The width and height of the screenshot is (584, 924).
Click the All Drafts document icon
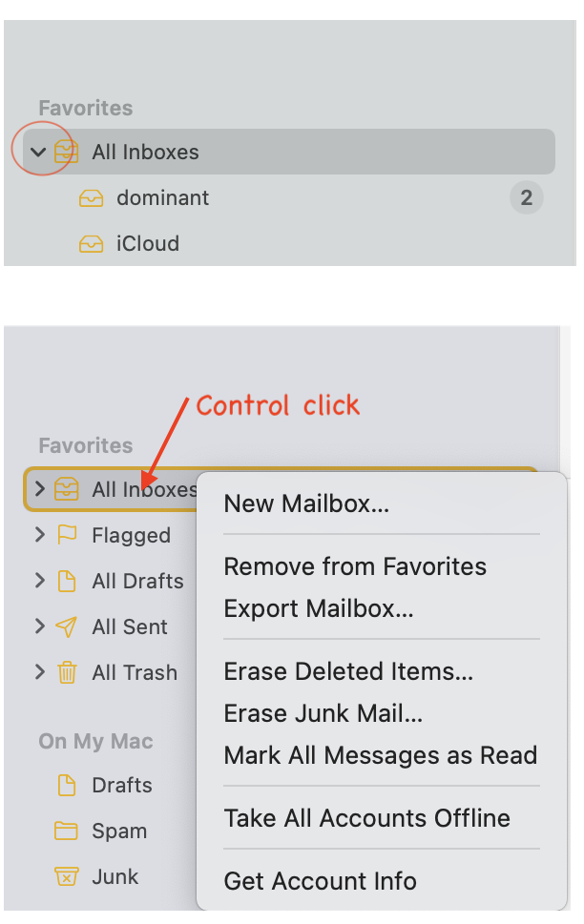pyautogui.click(x=67, y=581)
